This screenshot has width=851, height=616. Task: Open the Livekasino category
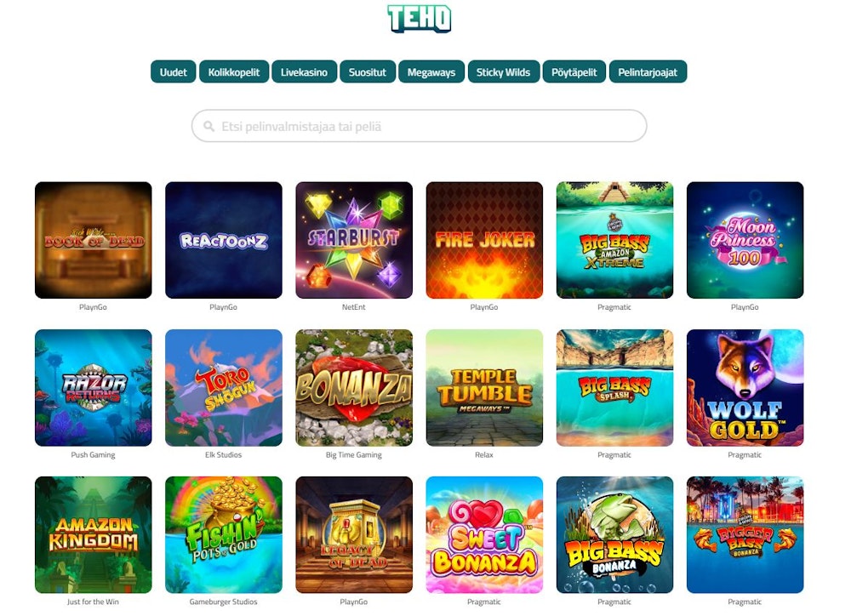[304, 71]
